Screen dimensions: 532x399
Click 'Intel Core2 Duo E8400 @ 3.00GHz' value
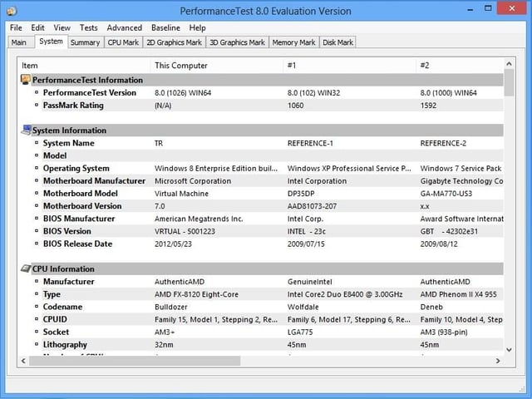pyautogui.click(x=345, y=294)
